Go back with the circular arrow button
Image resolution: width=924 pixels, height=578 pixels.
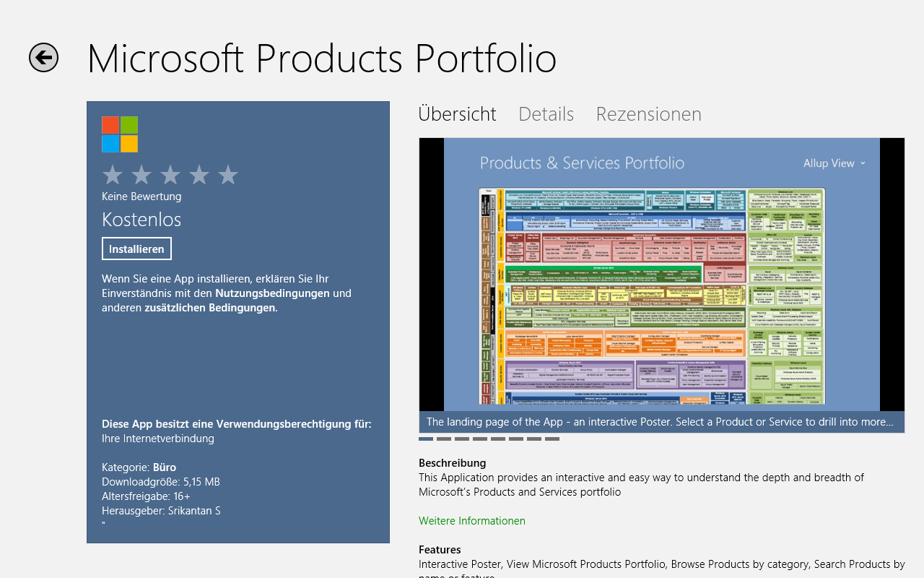click(x=43, y=58)
